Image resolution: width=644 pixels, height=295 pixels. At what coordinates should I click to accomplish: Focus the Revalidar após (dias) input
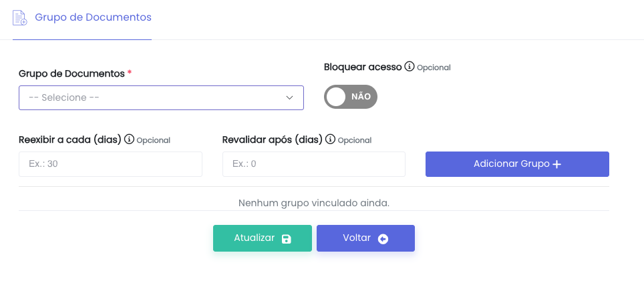(313, 164)
